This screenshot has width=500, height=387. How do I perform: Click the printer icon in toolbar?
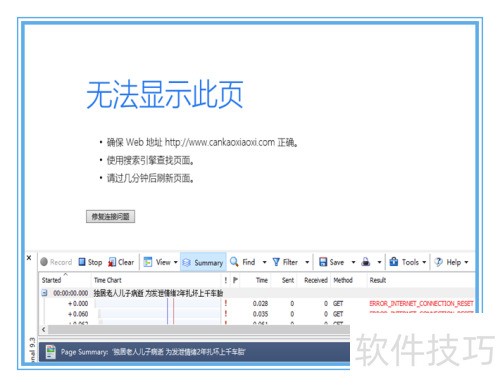(366, 262)
